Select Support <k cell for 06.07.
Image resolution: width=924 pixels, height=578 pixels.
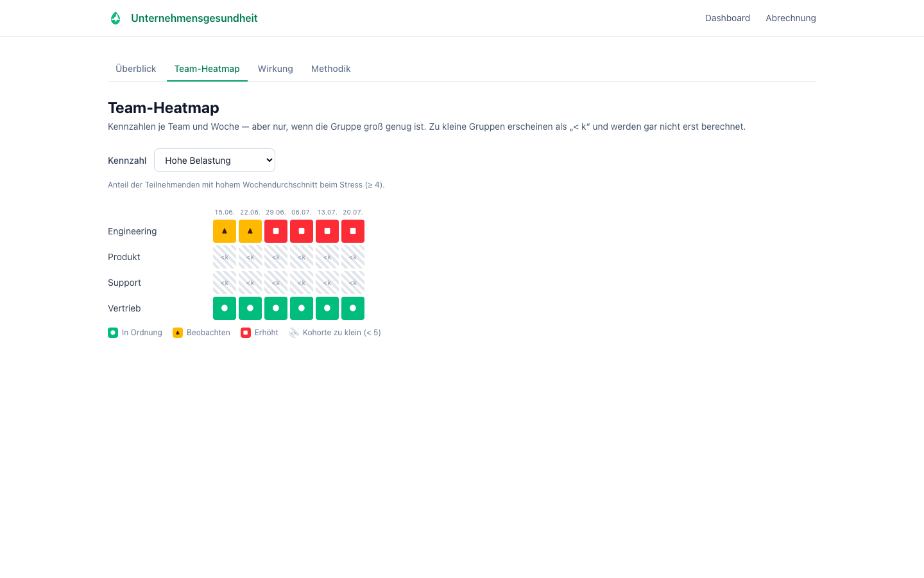coord(302,283)
